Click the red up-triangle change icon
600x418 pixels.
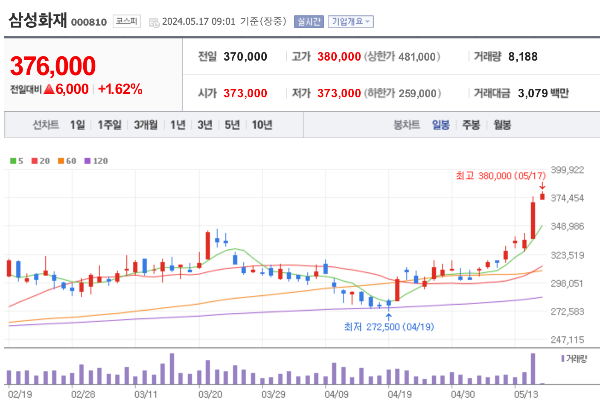(49, 90)
